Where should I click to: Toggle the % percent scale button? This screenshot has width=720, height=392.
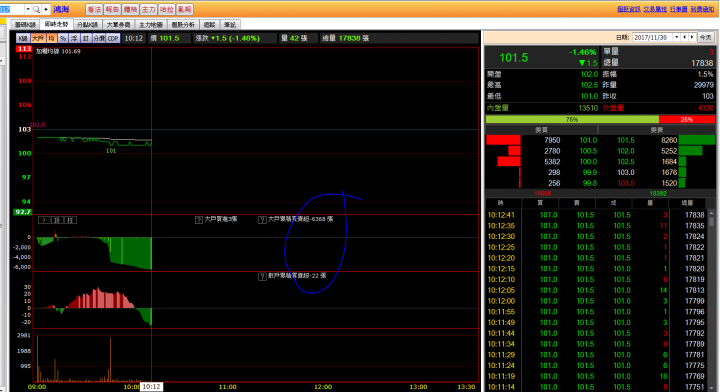point(63,39)
